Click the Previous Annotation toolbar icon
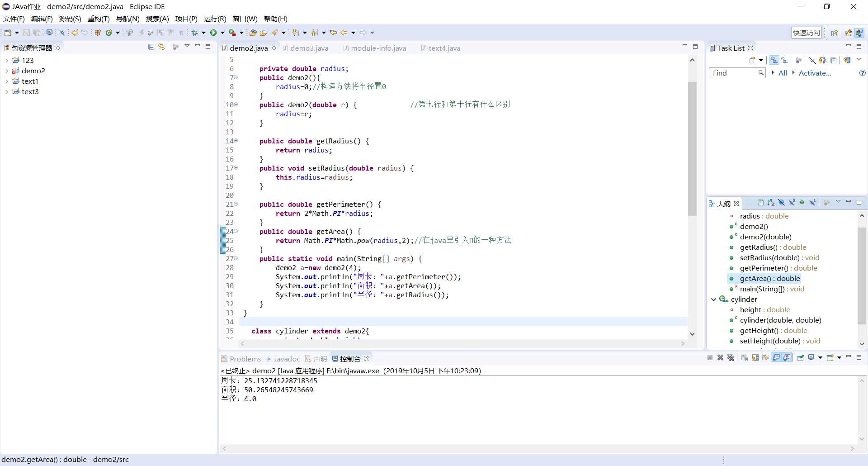 tap(315, 33)
